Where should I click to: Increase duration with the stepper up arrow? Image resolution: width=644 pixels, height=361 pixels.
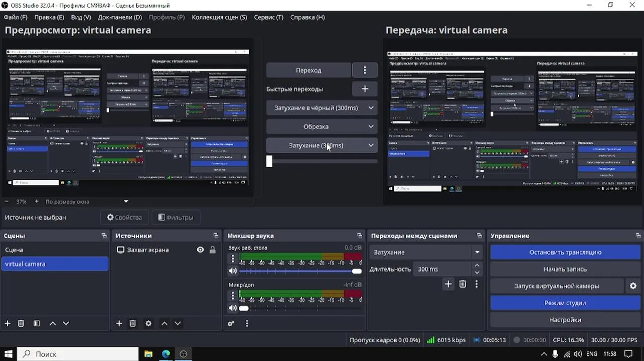point(477,265)
